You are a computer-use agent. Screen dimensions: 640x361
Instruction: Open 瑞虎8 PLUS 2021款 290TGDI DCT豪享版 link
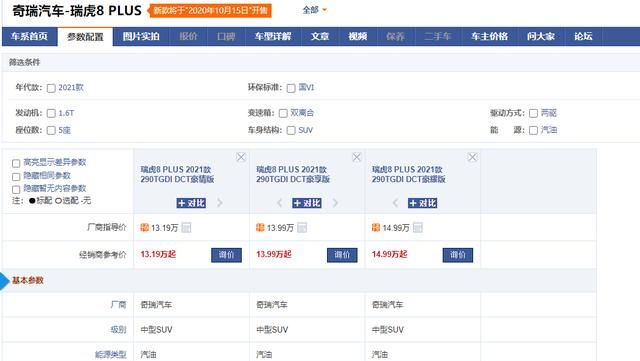click(293, 174)
